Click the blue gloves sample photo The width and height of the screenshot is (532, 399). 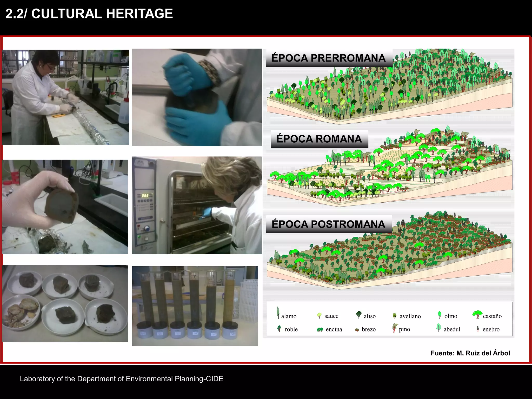pos(197,97)
